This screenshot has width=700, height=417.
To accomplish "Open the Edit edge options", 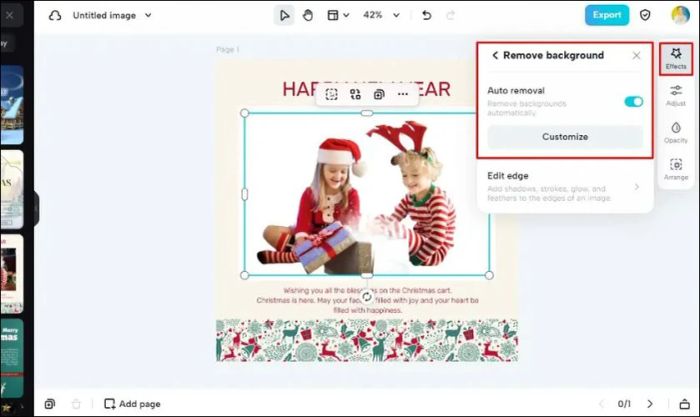I will pos(564,187).
